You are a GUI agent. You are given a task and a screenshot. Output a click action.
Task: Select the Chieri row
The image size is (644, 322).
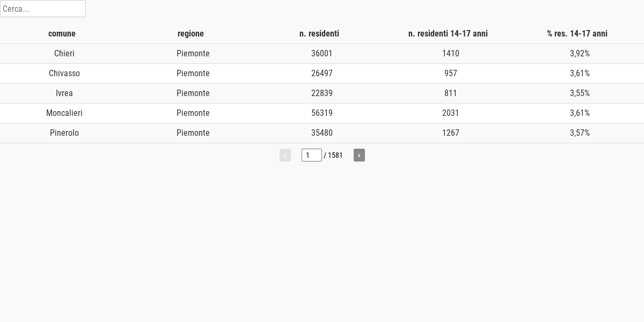pos(322,54)
